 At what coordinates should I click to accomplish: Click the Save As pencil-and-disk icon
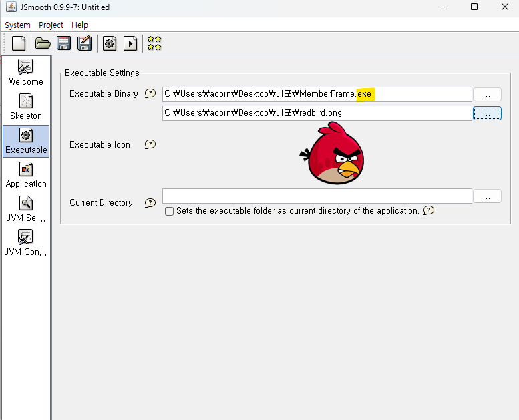[x=84, y=43]
